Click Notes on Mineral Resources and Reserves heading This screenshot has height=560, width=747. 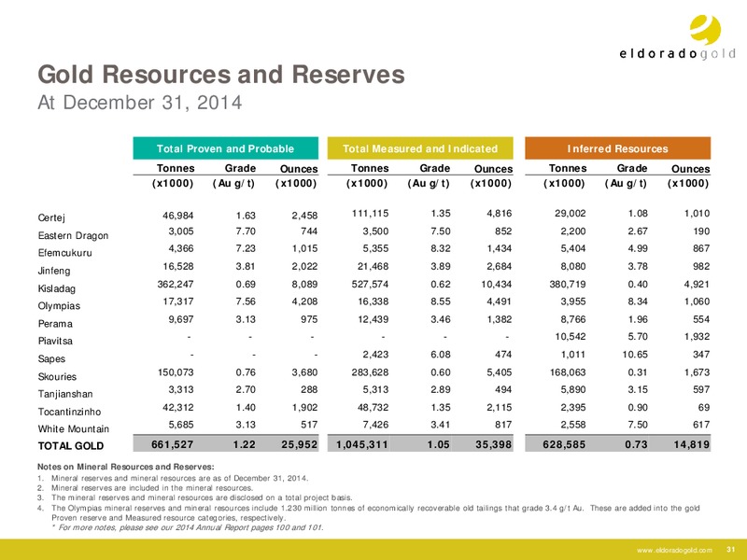pos(126,468)
